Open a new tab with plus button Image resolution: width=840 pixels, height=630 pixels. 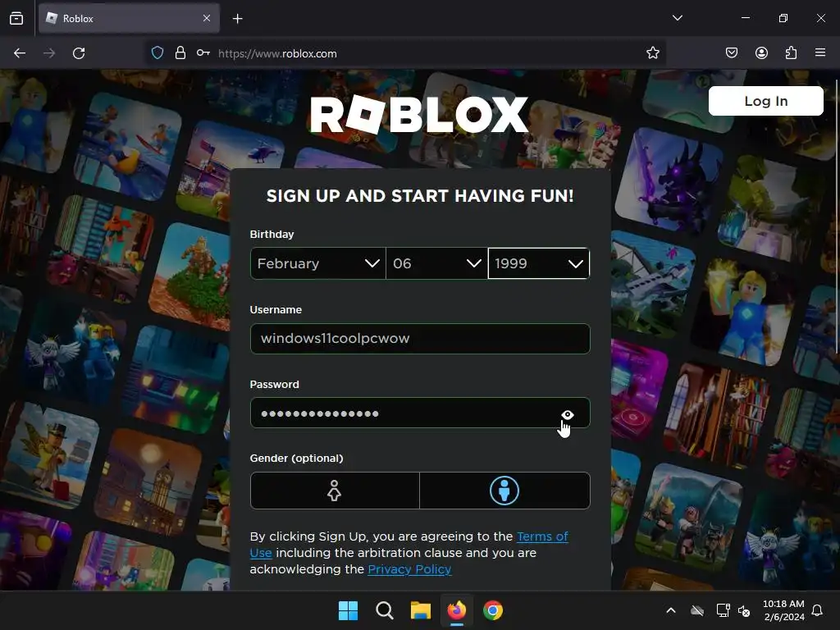pyautogui.click(x=237, y=19)
